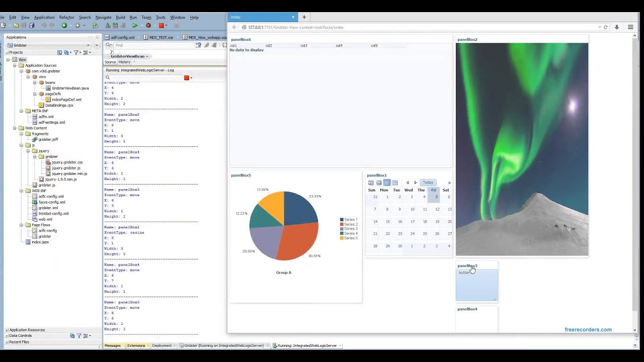Viewport: 644px width, 362px height.
Task: Click the browser address bar URL
Action: (296, 27)
